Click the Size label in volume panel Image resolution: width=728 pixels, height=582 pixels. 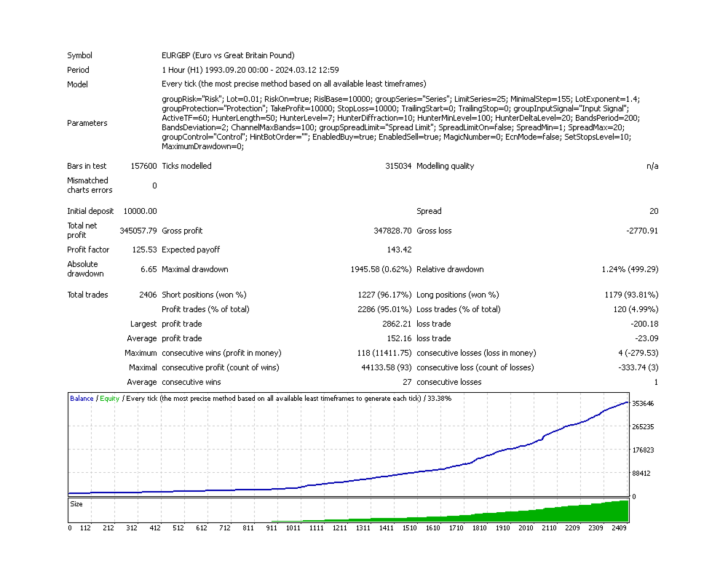[x=76, y=504]
